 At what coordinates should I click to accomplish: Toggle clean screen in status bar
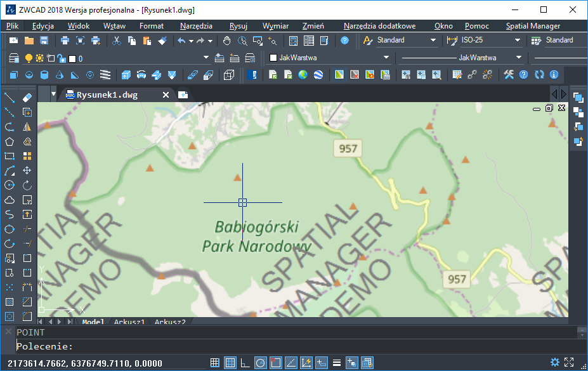click(569, 362)
